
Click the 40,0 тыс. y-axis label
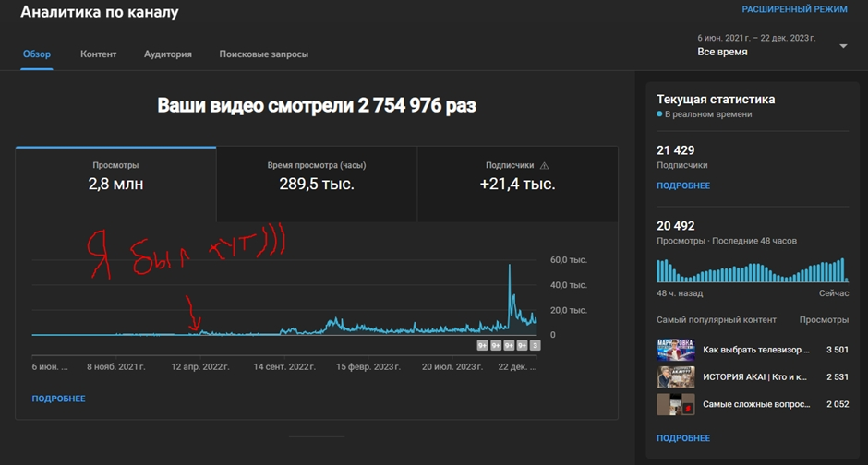[x=569, y=285]
